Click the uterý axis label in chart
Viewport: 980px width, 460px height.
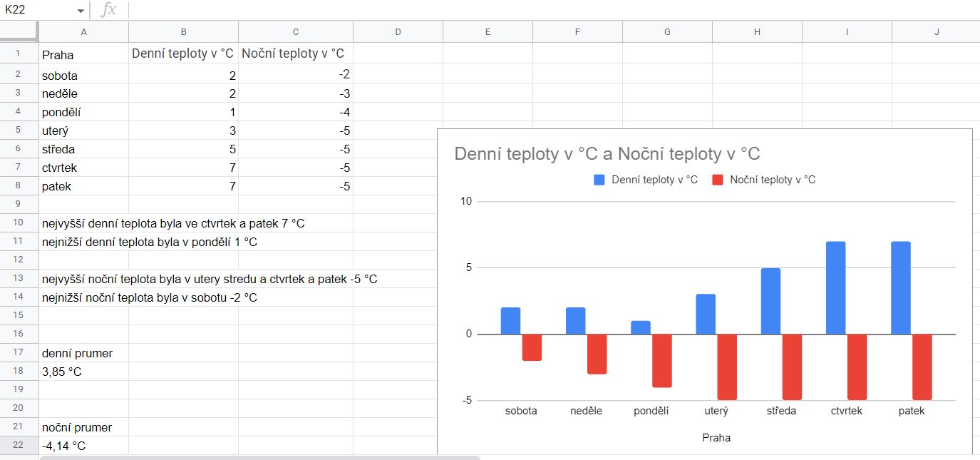tap(716, 411)
